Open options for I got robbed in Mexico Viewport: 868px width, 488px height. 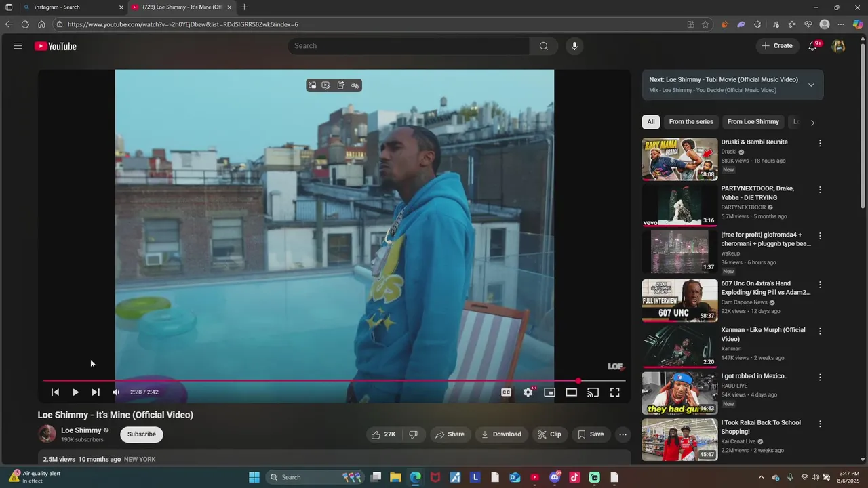point(820,377)
